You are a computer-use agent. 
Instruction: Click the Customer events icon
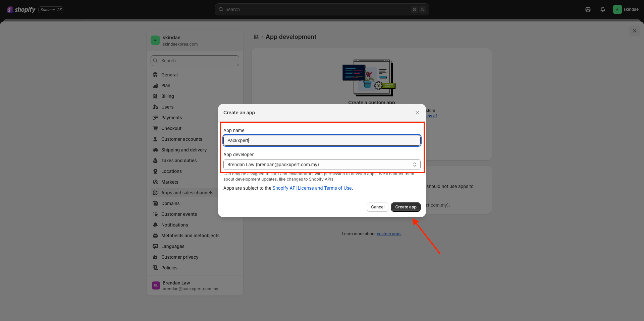pos(155,214)
